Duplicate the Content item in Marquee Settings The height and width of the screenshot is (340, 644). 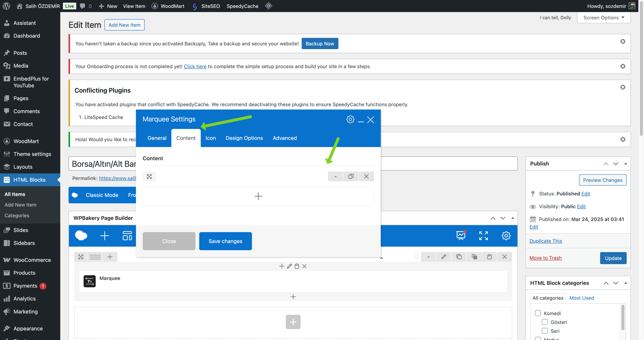pyautogui.click(x=351, y=176)
